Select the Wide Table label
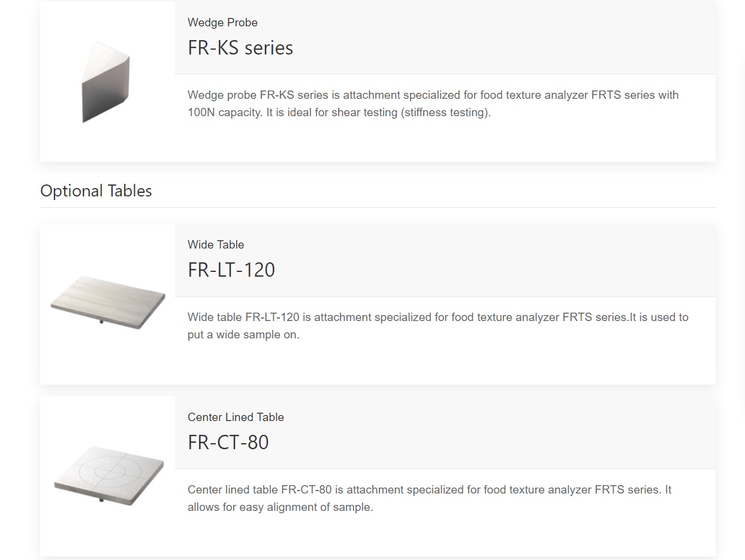The image size is (745, 560). [x=216, y=245]
